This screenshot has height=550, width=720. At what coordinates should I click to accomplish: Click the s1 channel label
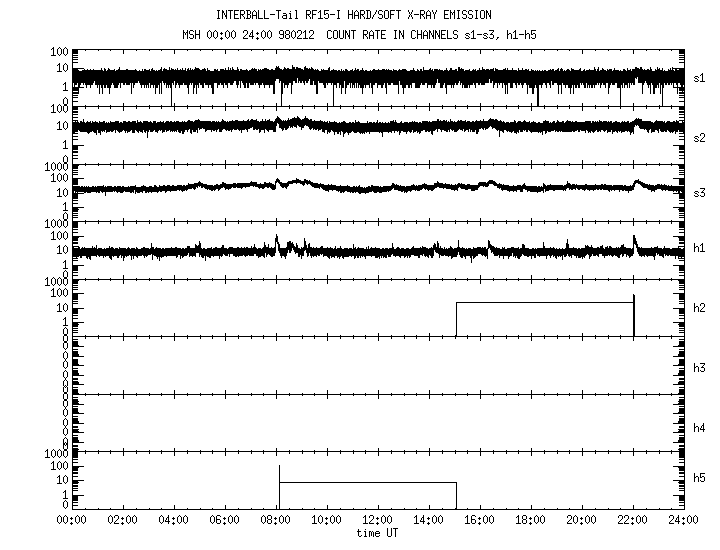pos(699,78)
